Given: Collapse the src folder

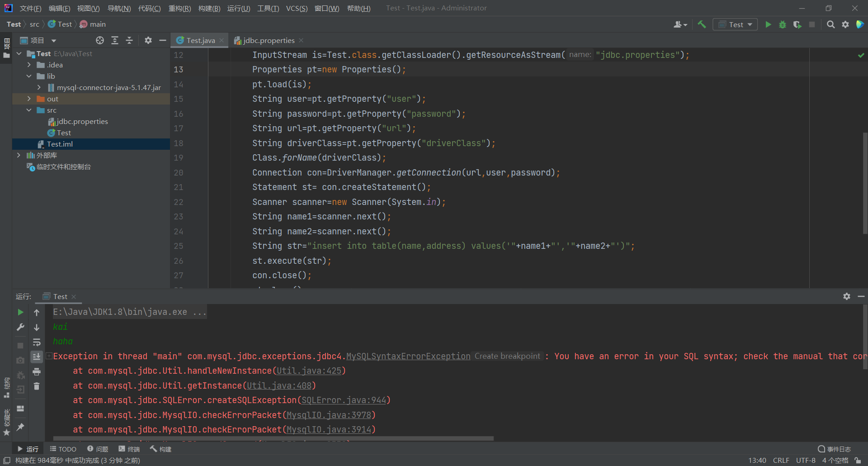Looking at the screenshot, I should 29,110.
